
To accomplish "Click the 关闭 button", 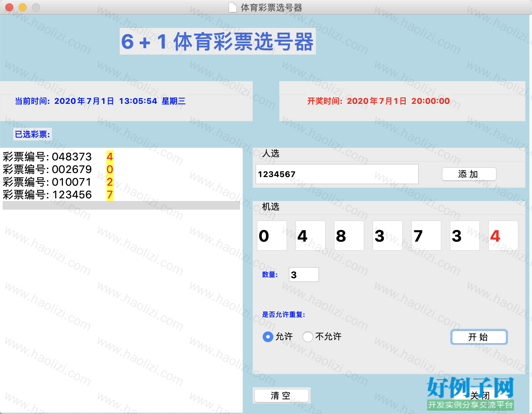I will click(x=480, y=396).
